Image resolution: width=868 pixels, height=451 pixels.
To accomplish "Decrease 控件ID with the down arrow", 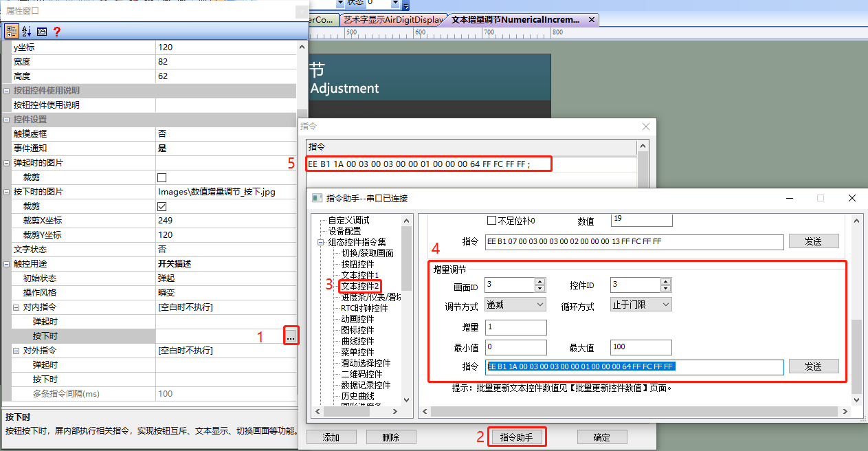I will tap(665, 288).
